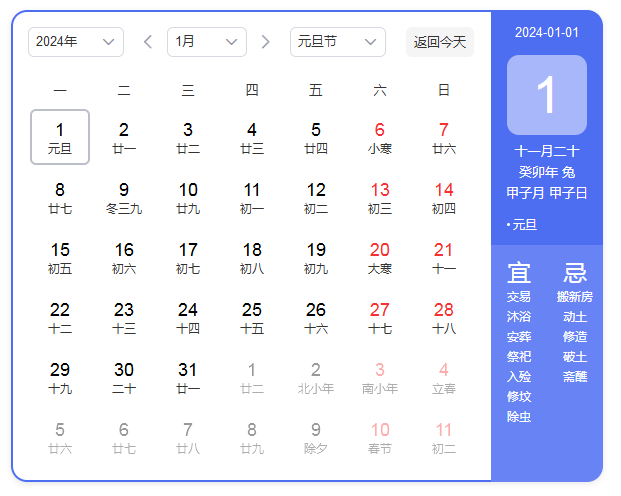Click January 28 十八 Sunday cell
This screenshot has height=496, width=621.
tap(444, 317)
